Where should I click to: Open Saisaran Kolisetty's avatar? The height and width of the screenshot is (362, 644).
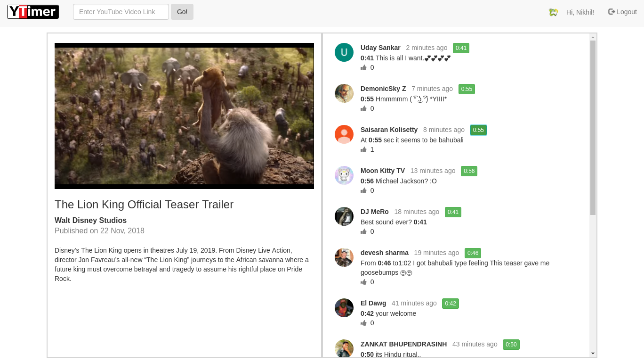pyautogui.click(x=344, y=134)
